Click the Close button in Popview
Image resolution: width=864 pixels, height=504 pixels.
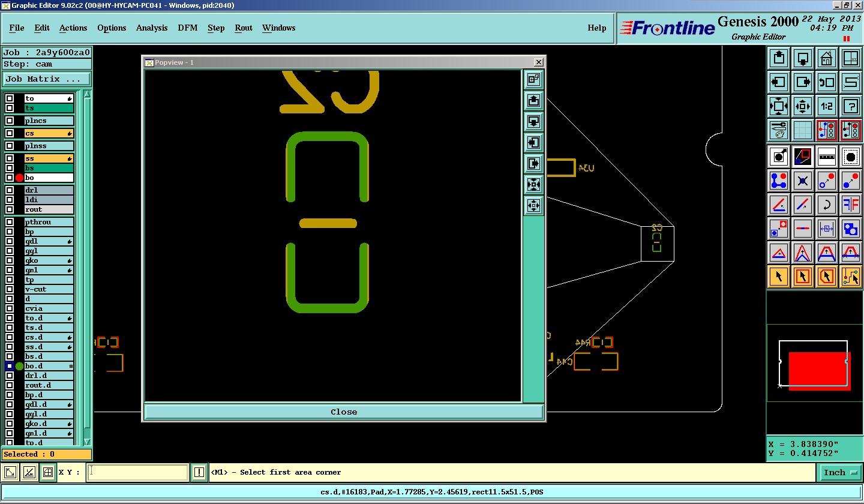(344, 412)
